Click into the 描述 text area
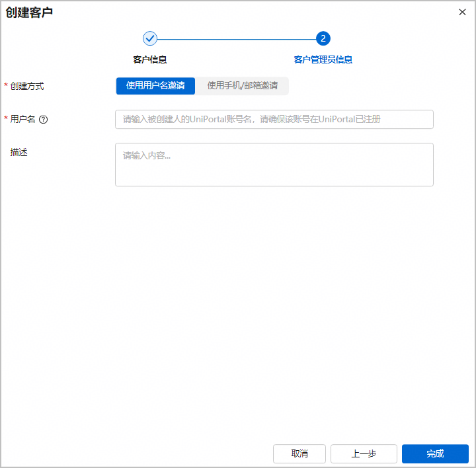Screen dimensions: 476x468 pyautogui.click(x=274, y=165)
